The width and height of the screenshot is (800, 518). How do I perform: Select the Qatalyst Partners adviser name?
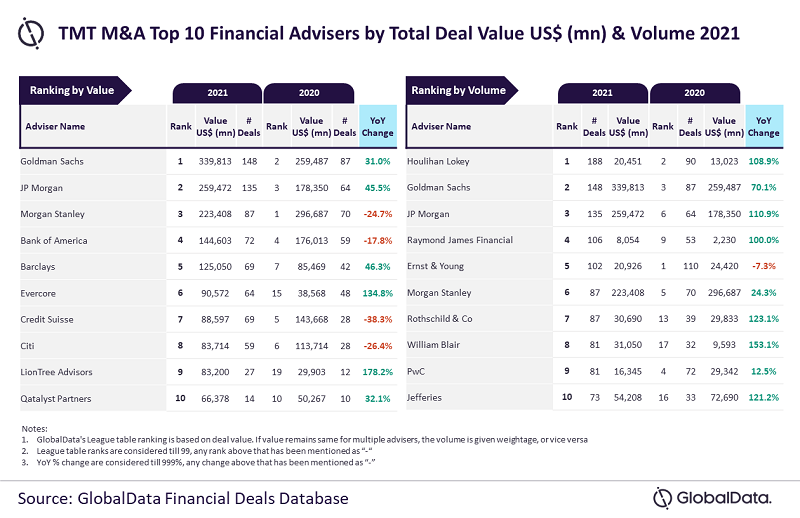[58, 398]
